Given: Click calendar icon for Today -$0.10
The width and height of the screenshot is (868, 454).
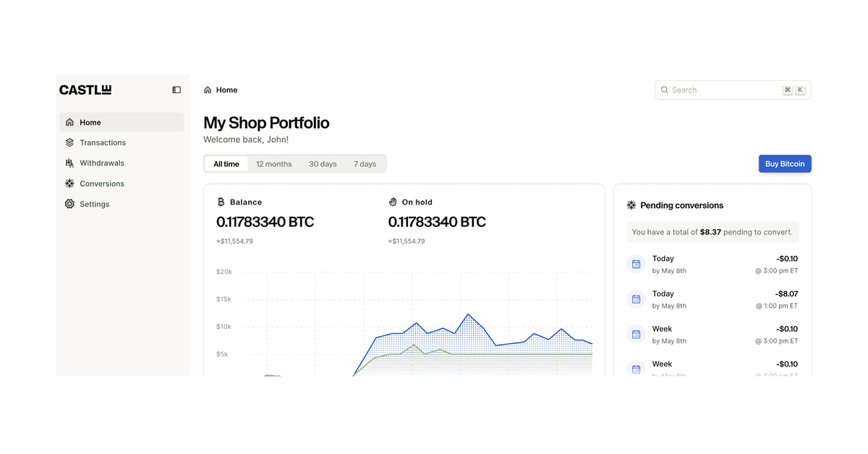Looking at the screenshot, I should (x=637, y=264).
